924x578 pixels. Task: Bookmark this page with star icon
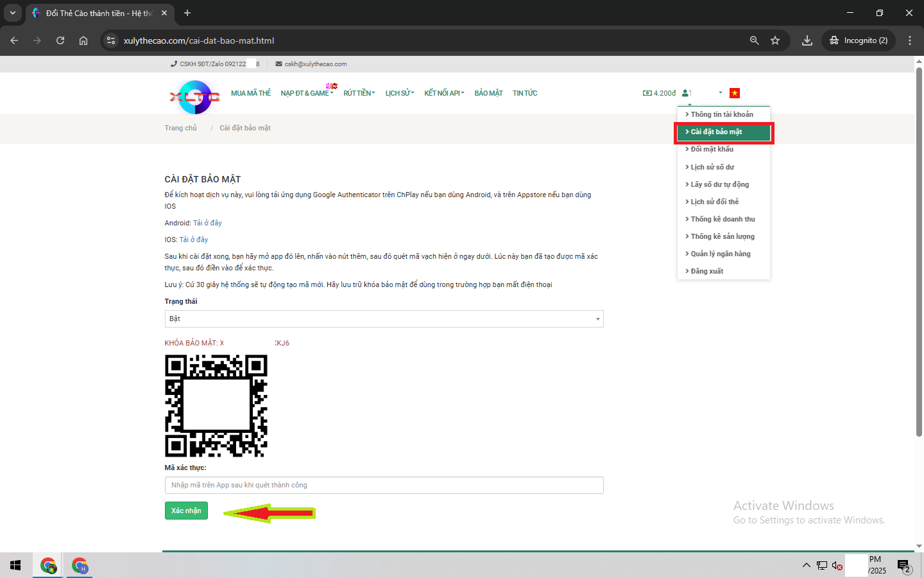click(775, 40)
